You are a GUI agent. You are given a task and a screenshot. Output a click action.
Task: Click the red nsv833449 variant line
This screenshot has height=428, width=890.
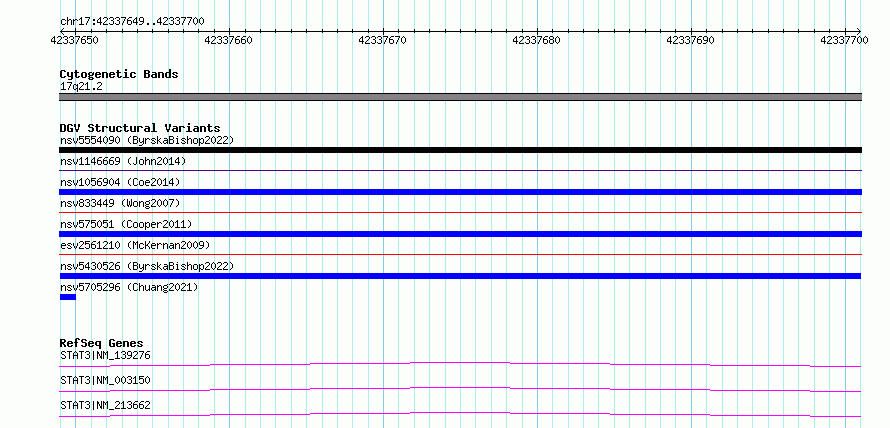pyautogui.click(x=460, y=212)
